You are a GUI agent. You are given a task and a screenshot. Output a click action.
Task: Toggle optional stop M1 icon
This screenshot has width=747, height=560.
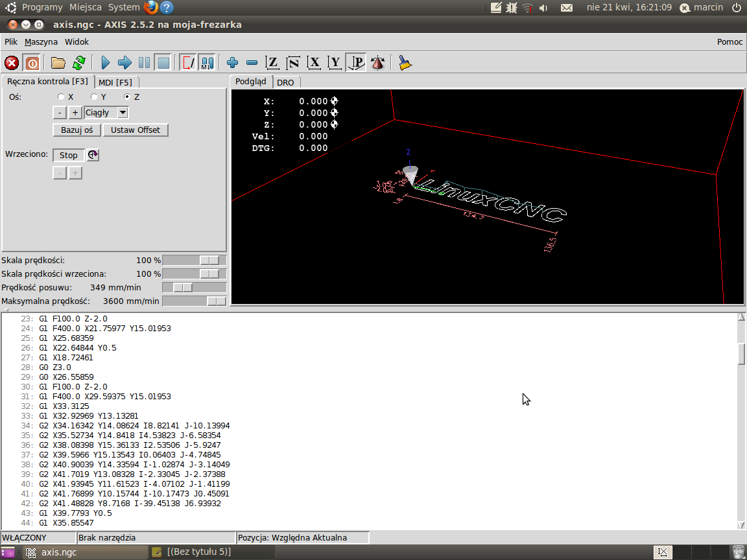coord(207,63)
